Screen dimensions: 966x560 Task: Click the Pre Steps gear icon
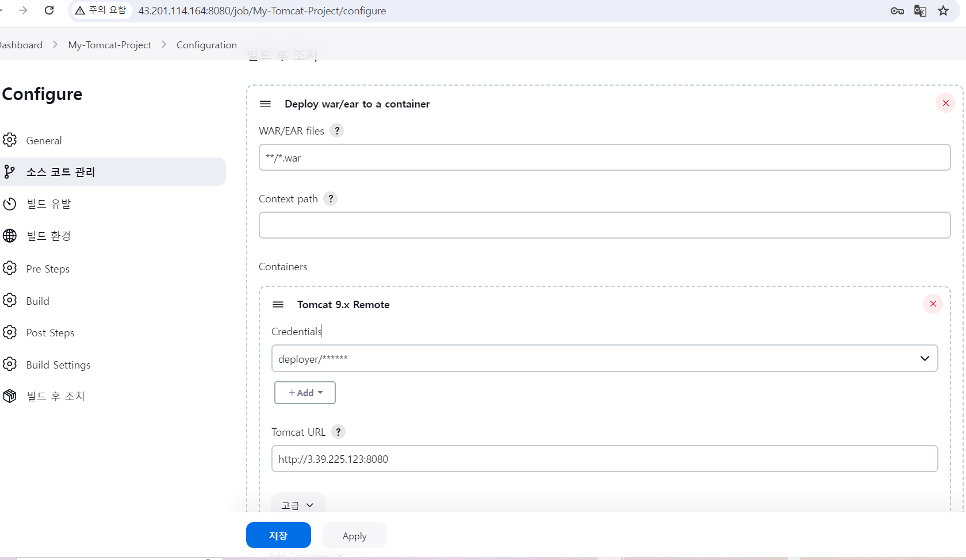pos(10,268)
